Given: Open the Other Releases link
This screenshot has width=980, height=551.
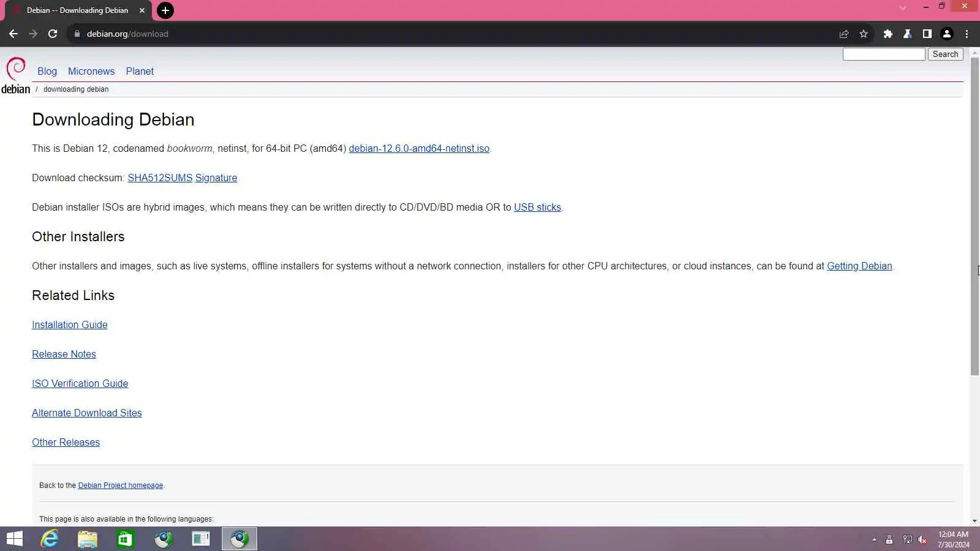Looking at the screenshot, I should 66,442.
